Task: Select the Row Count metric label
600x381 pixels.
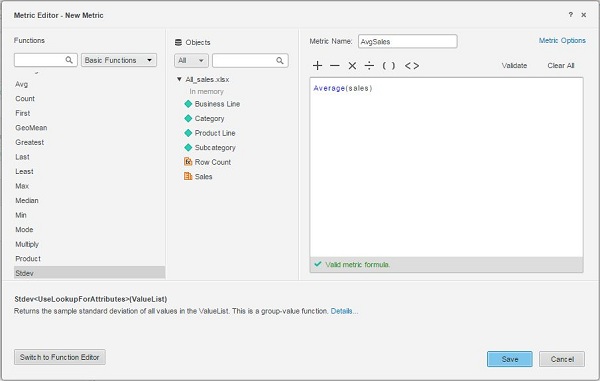Action: 212,162
